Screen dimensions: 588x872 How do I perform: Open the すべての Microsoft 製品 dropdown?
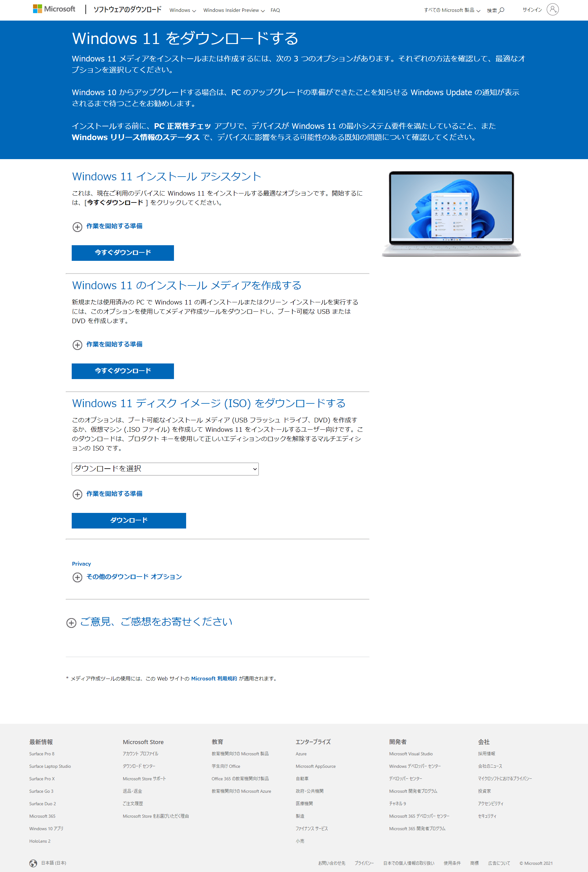452,10
